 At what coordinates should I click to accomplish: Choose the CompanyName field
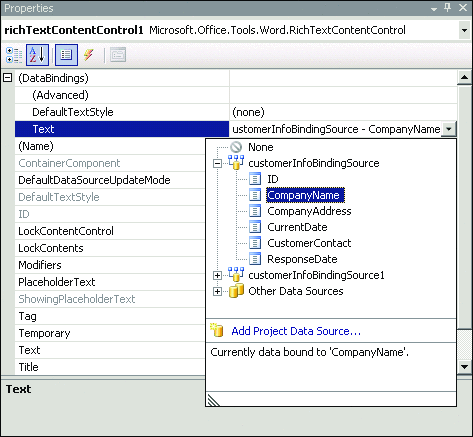(305, 195)
